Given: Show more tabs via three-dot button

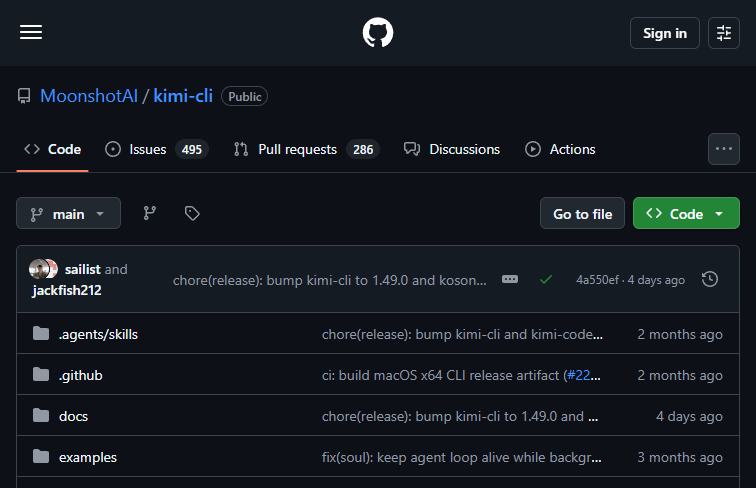Looking at the screenshot, I should pyautogui.click(x=723, y=149).
